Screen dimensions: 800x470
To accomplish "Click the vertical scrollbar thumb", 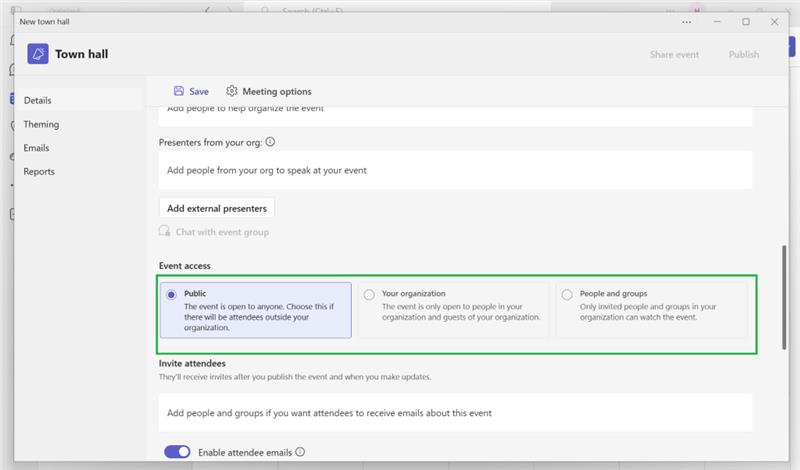I will coord(784,298).
